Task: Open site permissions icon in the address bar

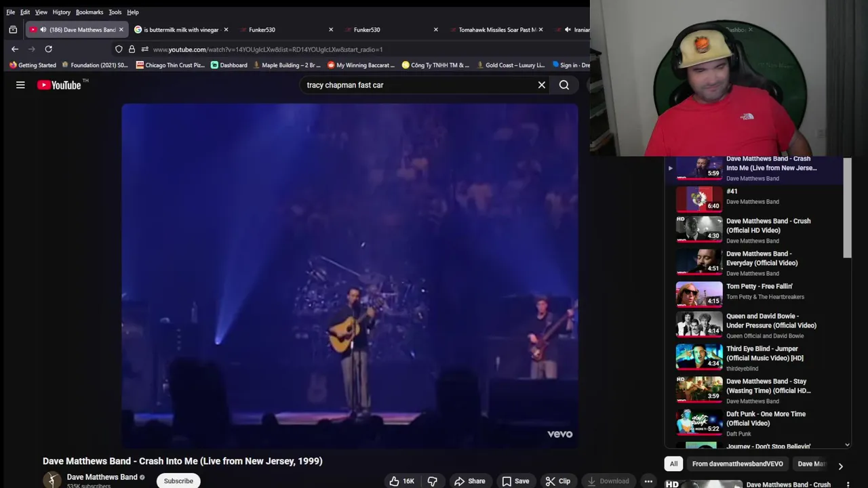Action: 144,49
